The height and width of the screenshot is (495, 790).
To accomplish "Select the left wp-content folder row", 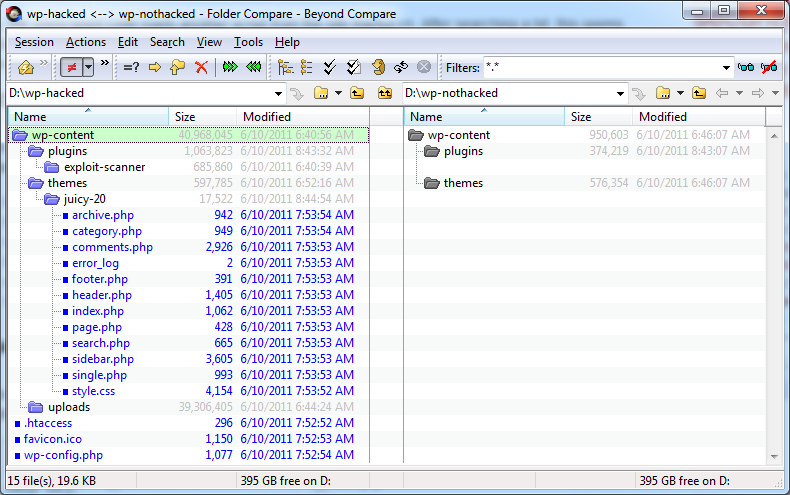I will click(x=189, y=135).
